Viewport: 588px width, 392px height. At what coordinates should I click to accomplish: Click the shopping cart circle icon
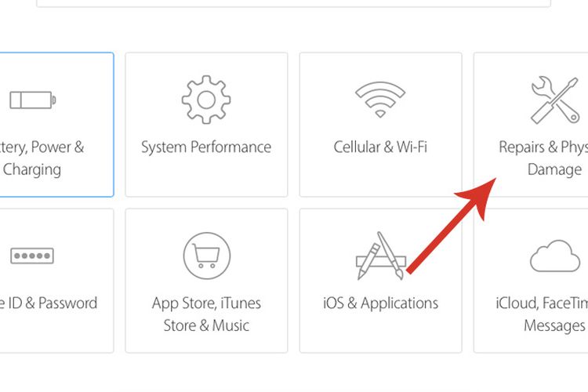coord(207,256)
